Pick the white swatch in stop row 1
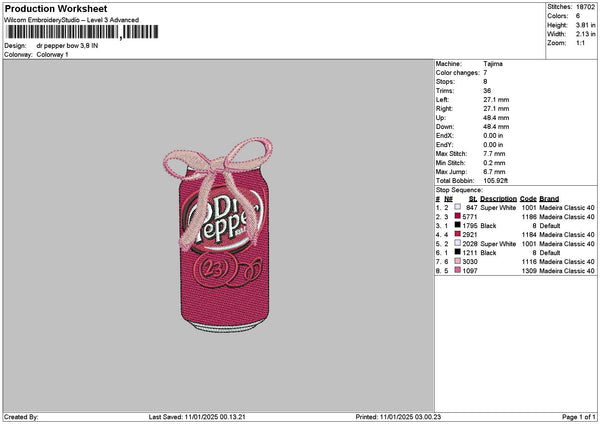Screen dimensions: 600x424 coord(457,207)
